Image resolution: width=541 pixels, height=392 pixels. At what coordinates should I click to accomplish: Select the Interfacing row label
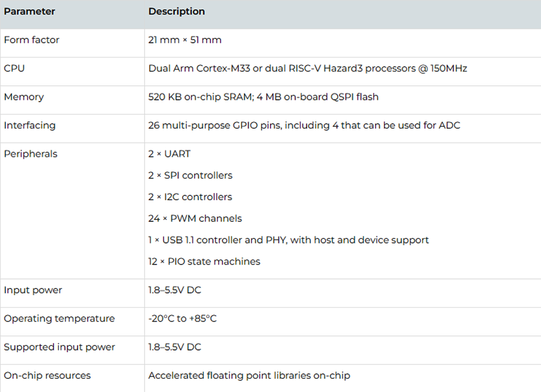(x=29, y=126)
